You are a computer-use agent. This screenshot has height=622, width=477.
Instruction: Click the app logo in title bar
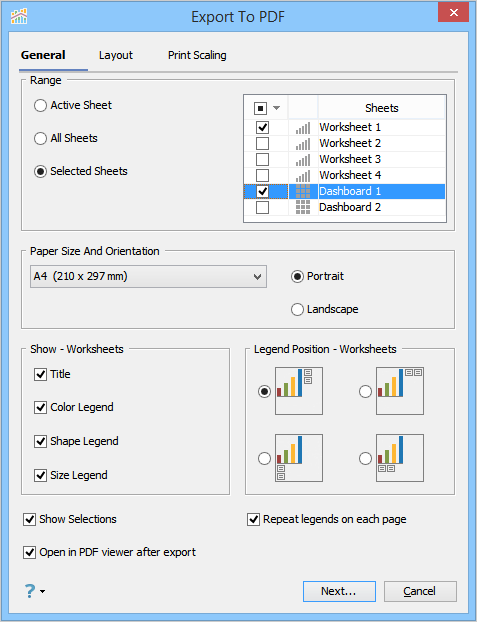pos(19,16)
